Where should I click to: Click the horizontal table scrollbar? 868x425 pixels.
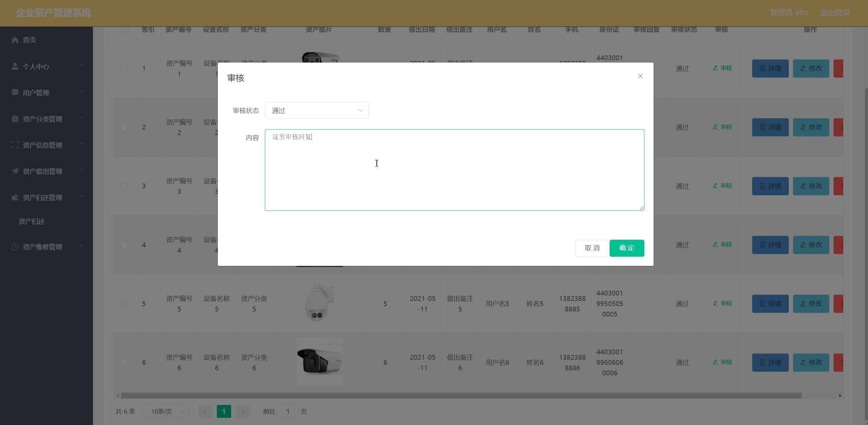pyautogui.click(x=461, y=395)
